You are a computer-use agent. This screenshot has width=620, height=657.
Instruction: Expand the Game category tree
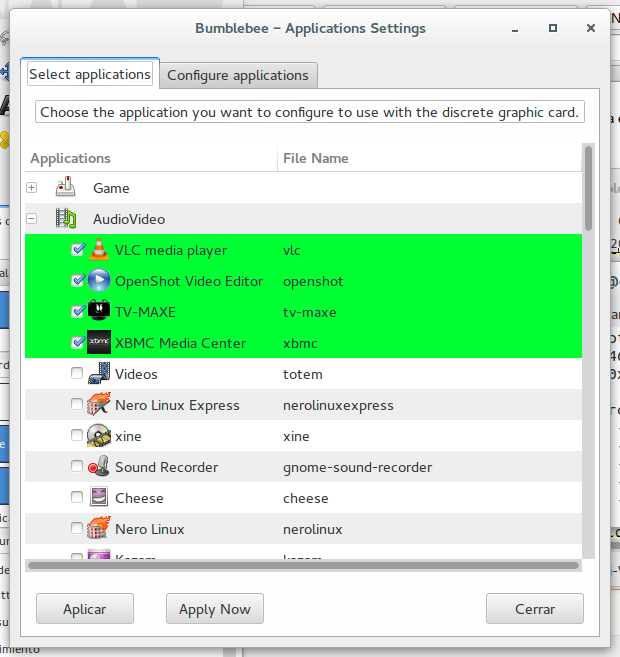point(32,188)
